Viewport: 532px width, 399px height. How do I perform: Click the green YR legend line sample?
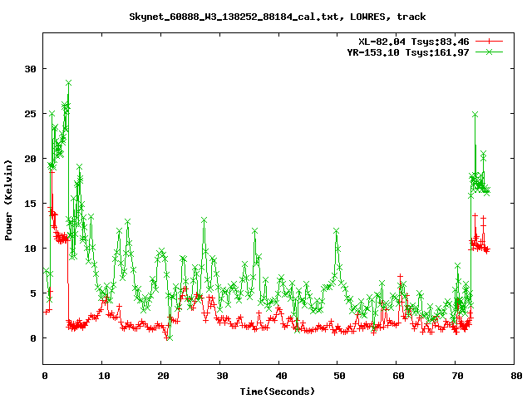click(x=489, y=52)
